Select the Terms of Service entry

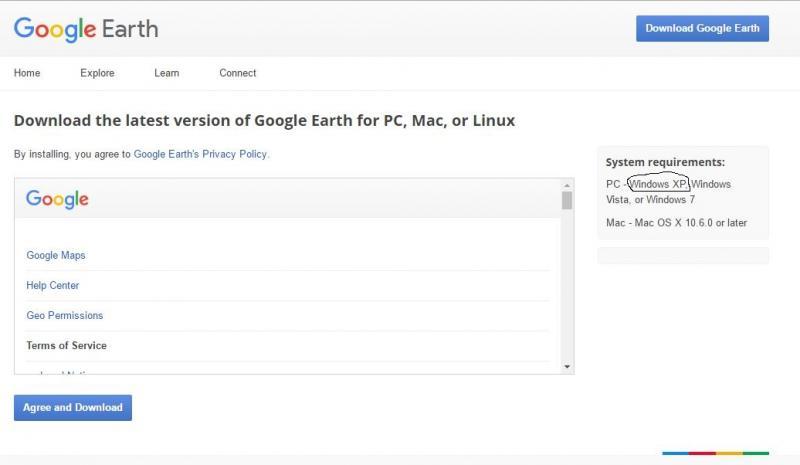66,346
